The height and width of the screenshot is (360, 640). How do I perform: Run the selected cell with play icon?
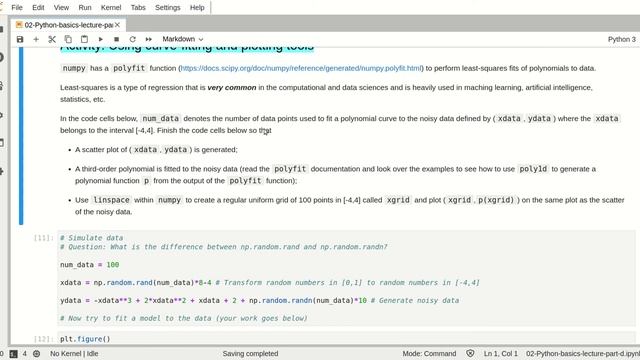[x=100, y=39]
